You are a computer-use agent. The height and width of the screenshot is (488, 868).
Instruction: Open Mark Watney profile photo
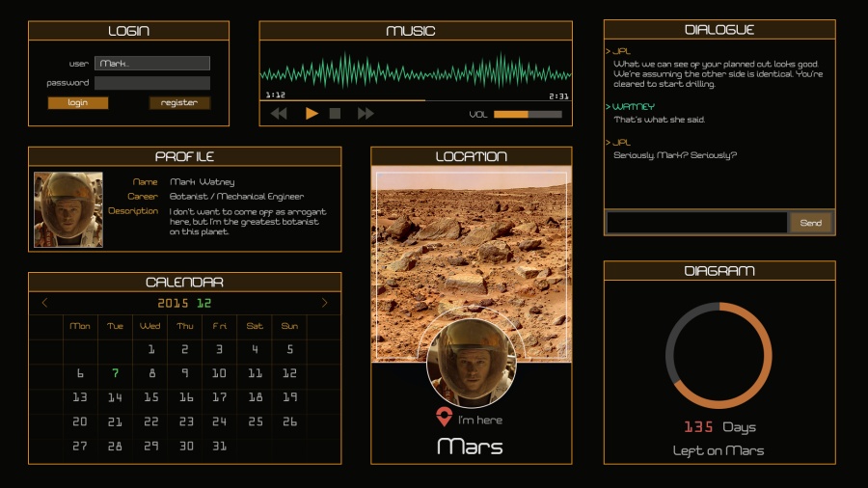68,209
